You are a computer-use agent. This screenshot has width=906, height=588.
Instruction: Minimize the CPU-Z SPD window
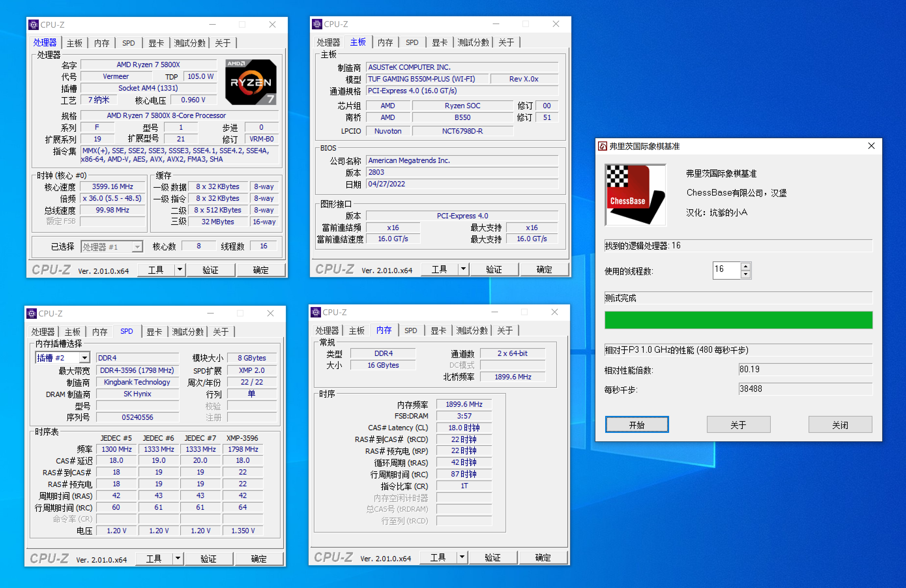[x=211, y=314]
